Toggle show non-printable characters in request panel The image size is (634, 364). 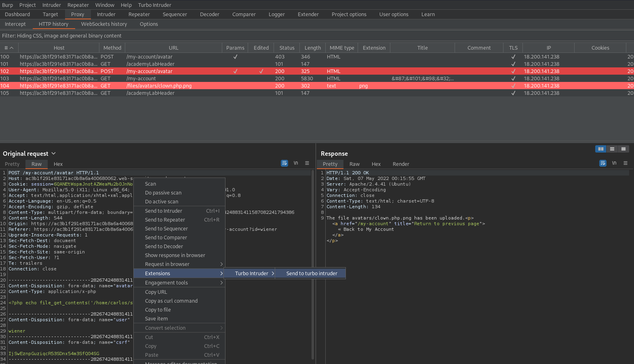(296, 163)
